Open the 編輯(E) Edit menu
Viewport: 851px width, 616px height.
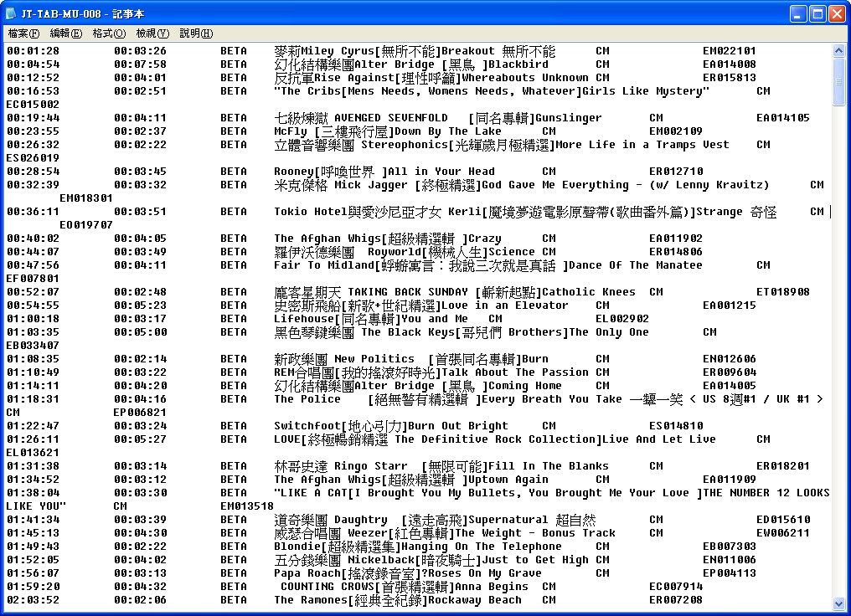coord(65,33)
